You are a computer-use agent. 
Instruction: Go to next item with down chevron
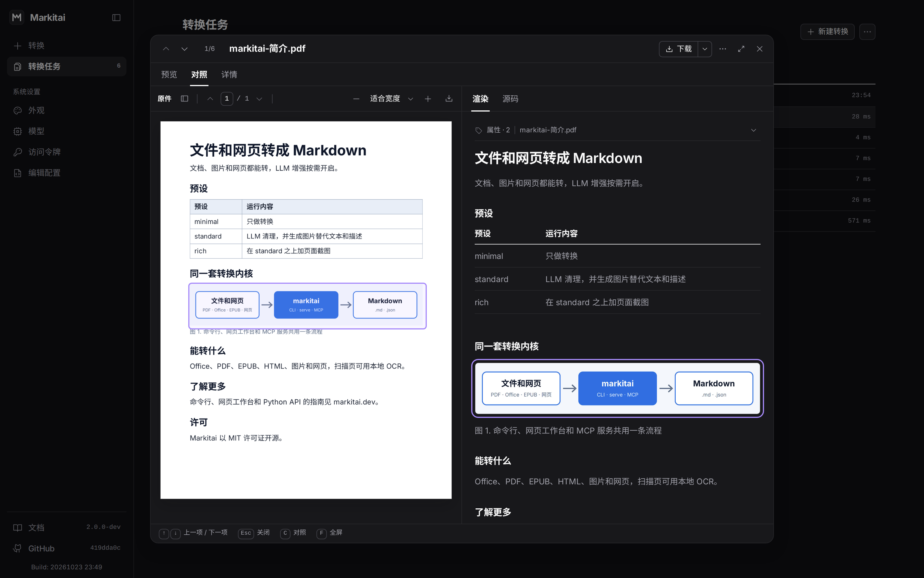(185, 49)
